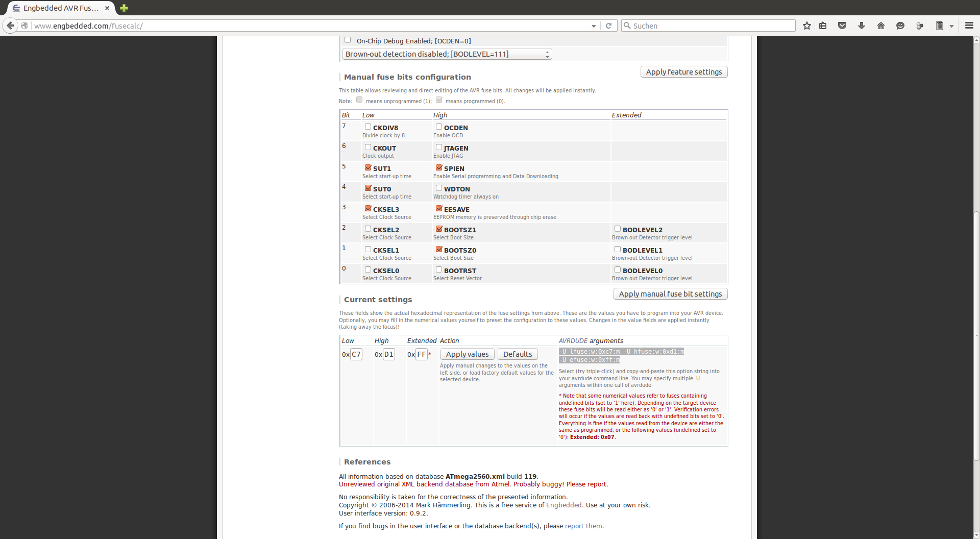Viewport: 980px width, 539px height.
Task: Uncheck the CKSEL3 fuse bit
Action: coord(368,209)
